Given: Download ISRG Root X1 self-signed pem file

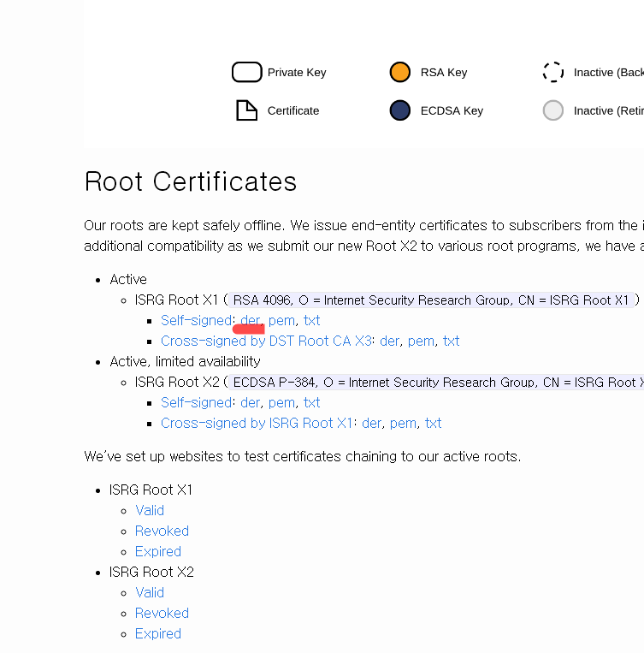Looking at the screenshot, I should pos(281,320).
